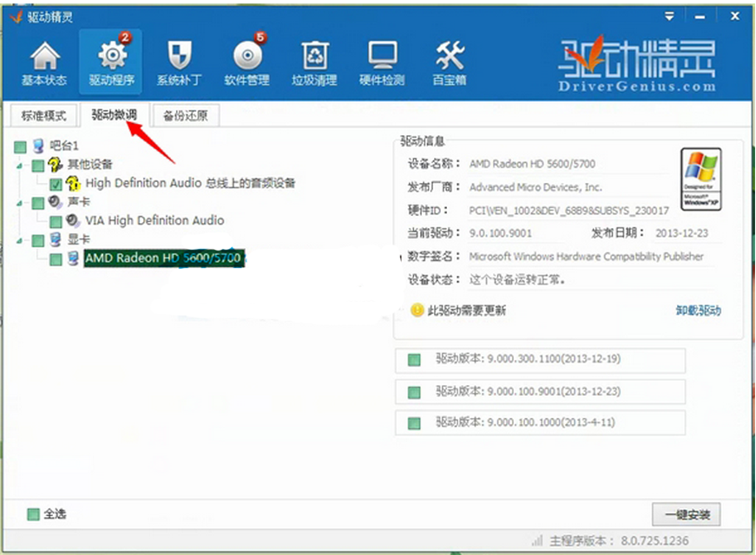Click the 吧台1 computer icon
Viewport: 756px width, 555px height.
(x=38, y=146)
